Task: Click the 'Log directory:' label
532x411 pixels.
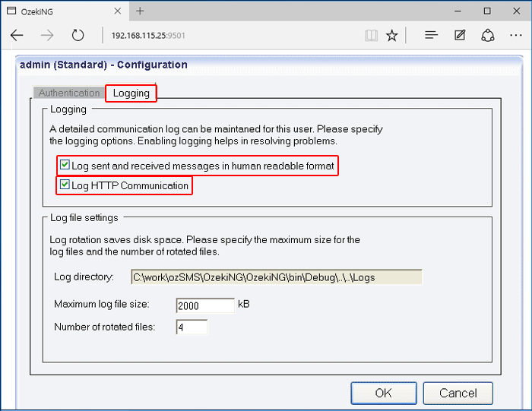Action: pyautogui.click(x=84, y=277)
